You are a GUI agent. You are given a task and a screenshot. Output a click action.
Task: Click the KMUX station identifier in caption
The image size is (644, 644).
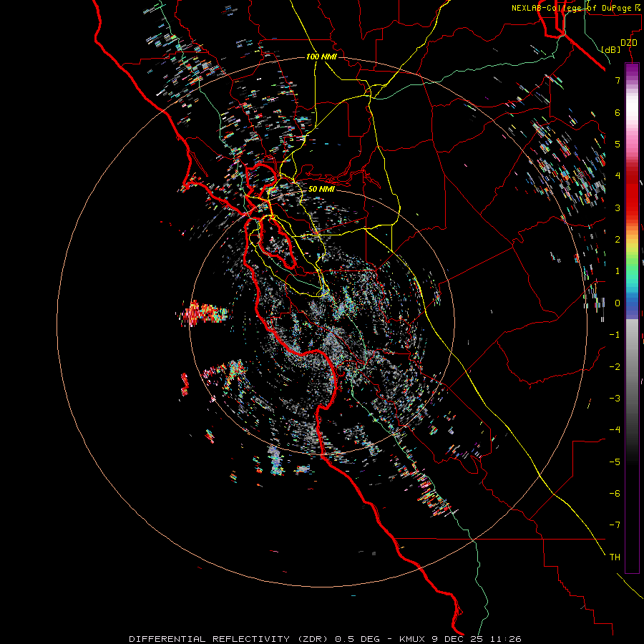412,639
